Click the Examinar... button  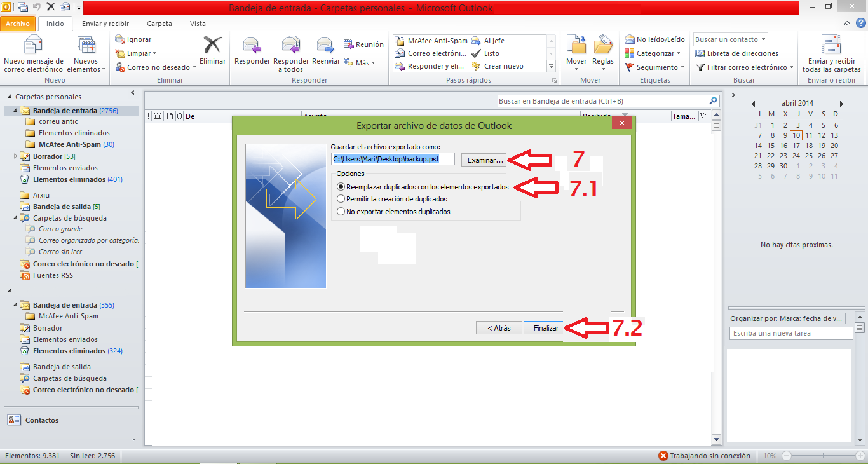(x=485, y=160)
